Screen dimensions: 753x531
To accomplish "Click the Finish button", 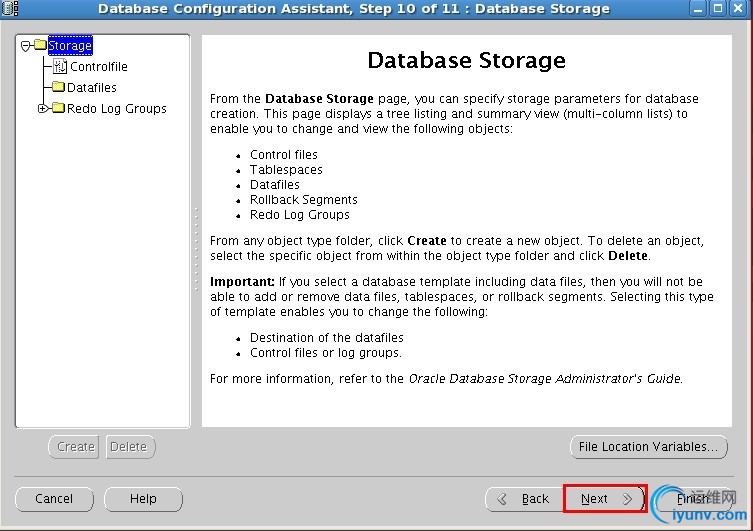I will coord(692,498).
